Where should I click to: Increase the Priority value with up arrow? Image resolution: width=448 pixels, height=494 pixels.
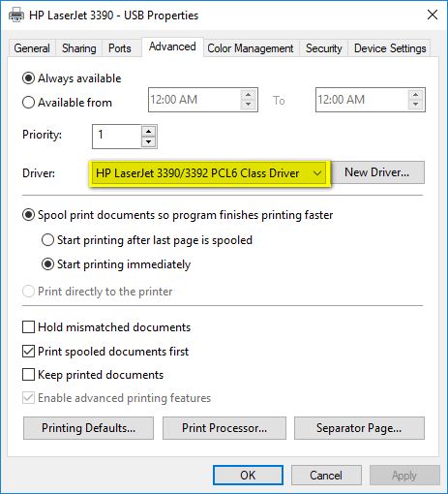[148, 132]
